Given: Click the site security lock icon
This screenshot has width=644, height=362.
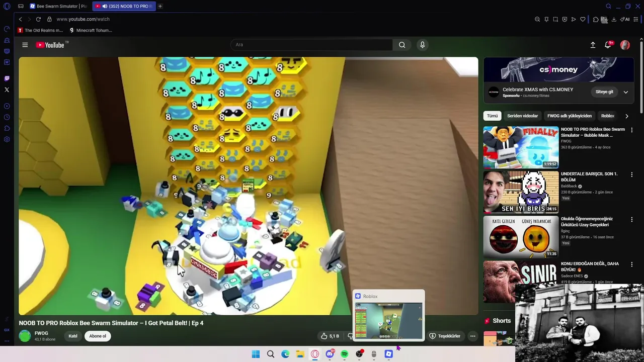Looking at the screenshot, I should 49,19.
